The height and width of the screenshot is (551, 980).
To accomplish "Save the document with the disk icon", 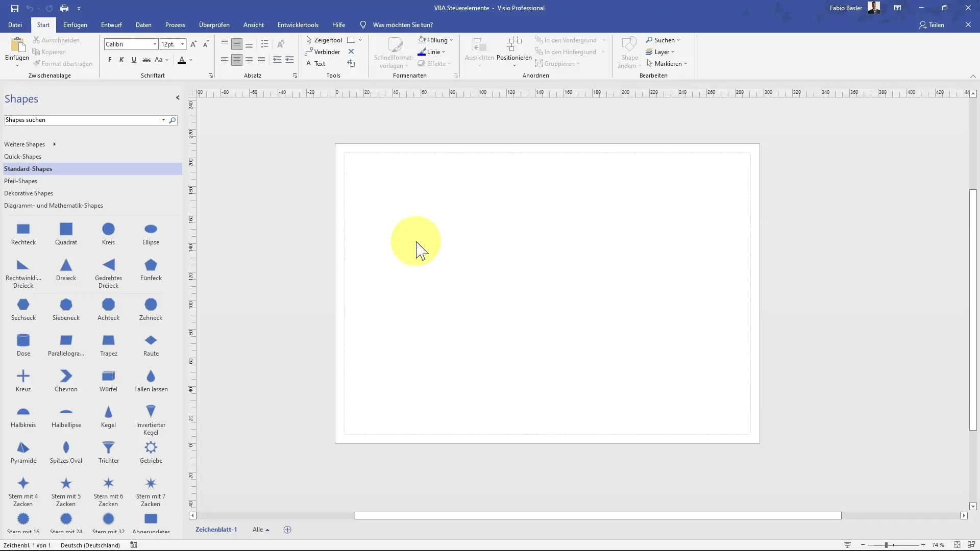I will (x=14, y=8).
